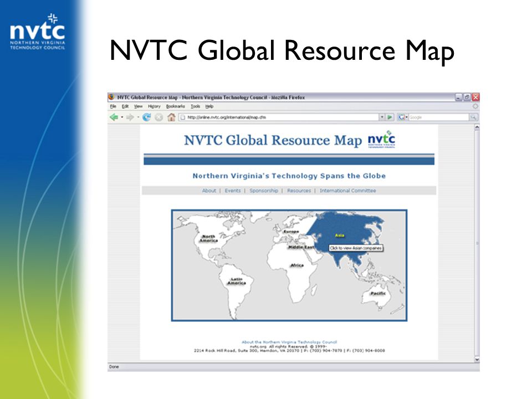This screenshot has height=399, width=532.
Task: Go to the Home page icon
Action: coord(171,117)
